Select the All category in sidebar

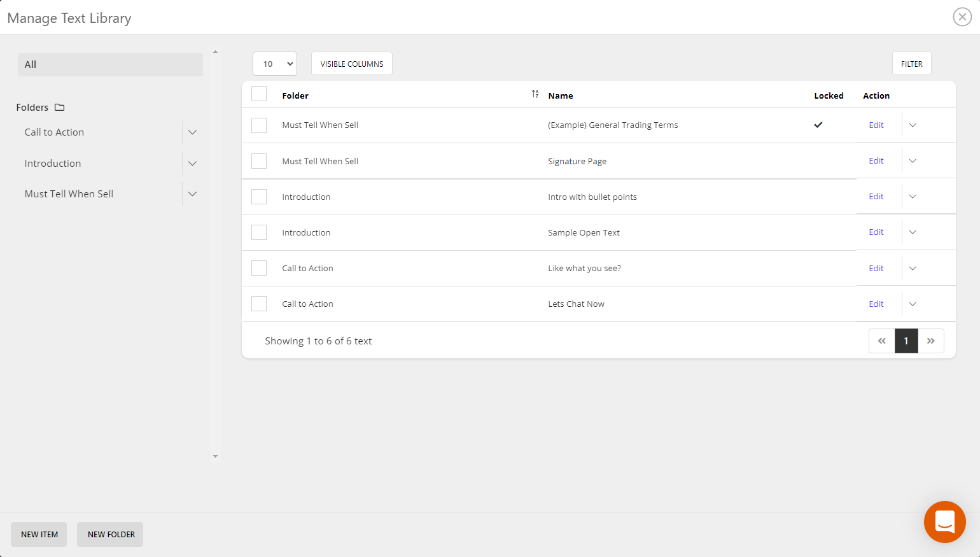pyautogui.click(x=110, y=64)
